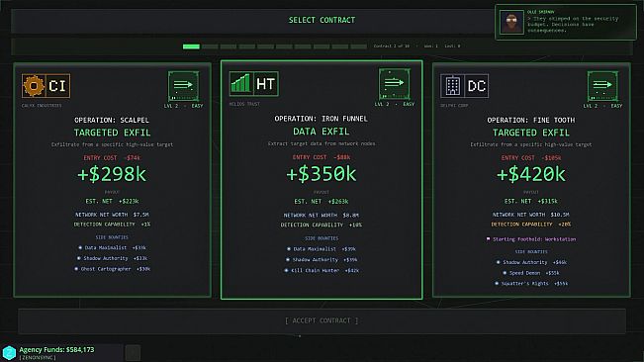Image resolution: width=644 pixels, height=362 pixels.
Task: Click the Helios Trust bar-chart logo icon
Action: 241,84
